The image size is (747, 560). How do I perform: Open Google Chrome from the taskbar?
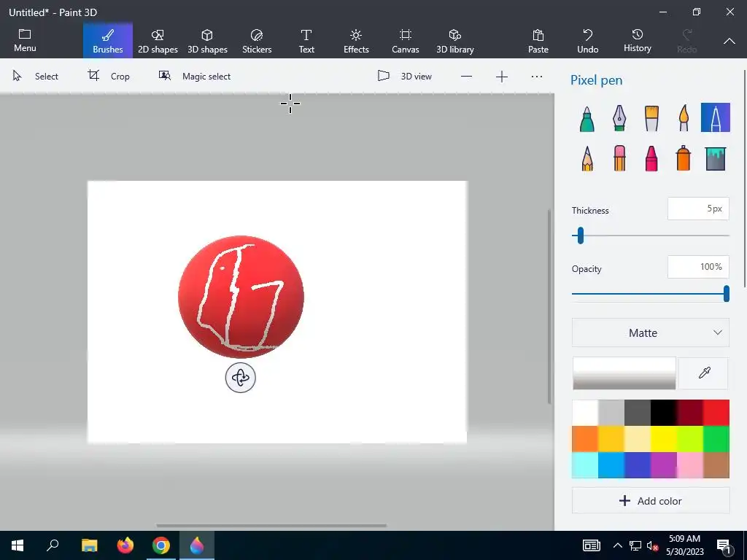point(161,545)
